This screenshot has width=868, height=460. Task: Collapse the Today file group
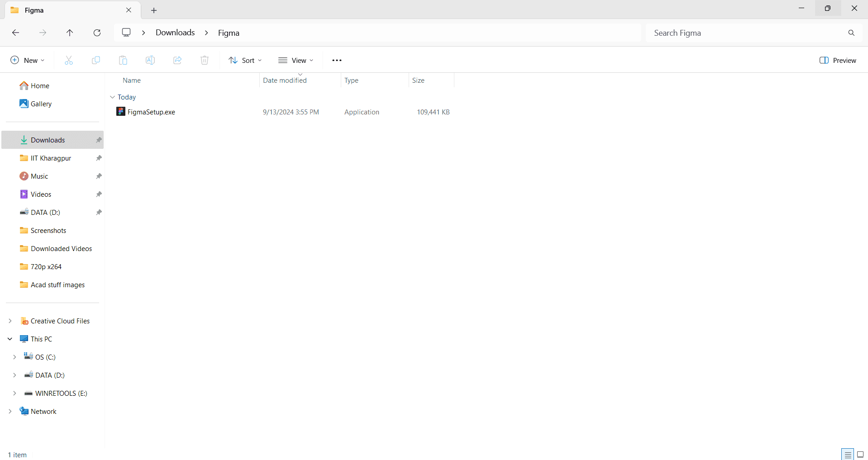click(x=112, y=97)
